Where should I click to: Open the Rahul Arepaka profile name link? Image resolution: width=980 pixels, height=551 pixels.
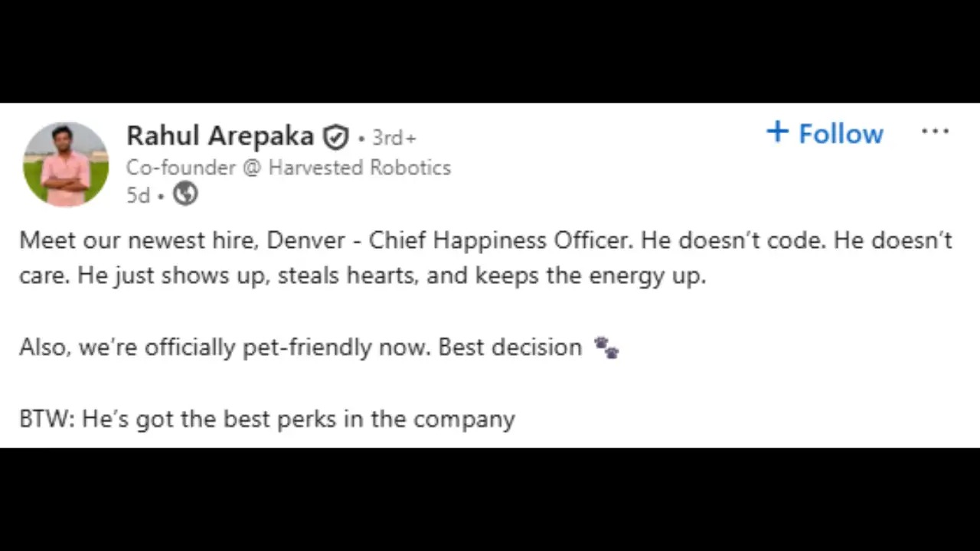(x=220, y=136)
